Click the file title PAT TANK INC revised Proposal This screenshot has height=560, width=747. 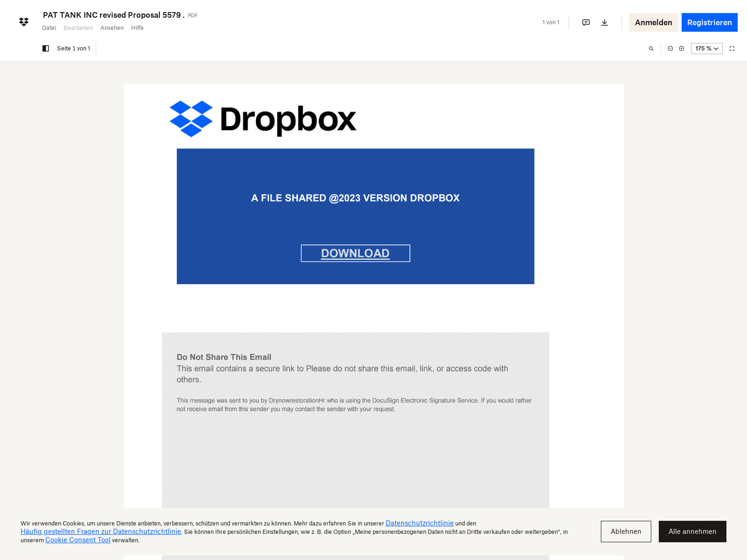pyautogui.click(x=113, y=15)
